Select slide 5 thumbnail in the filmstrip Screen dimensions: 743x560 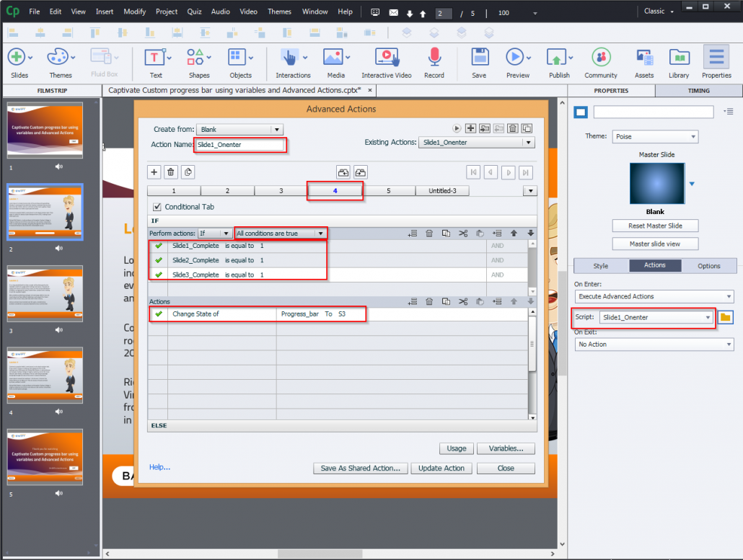click(x=45, y=456)
